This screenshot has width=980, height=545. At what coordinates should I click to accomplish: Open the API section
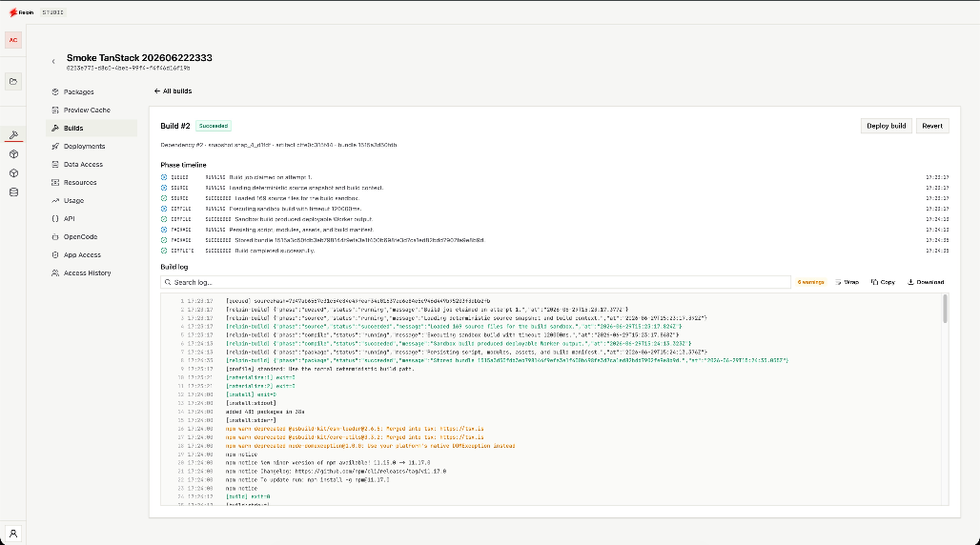tap(92, 219)
